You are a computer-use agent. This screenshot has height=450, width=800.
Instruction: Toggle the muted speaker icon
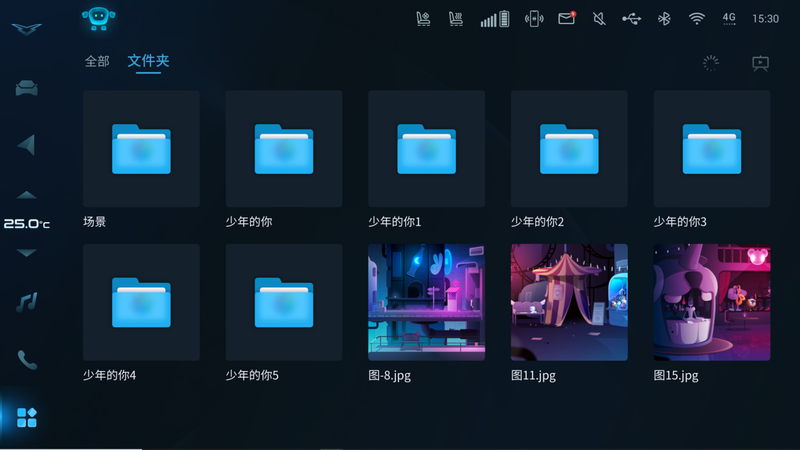tap(599, 19)
